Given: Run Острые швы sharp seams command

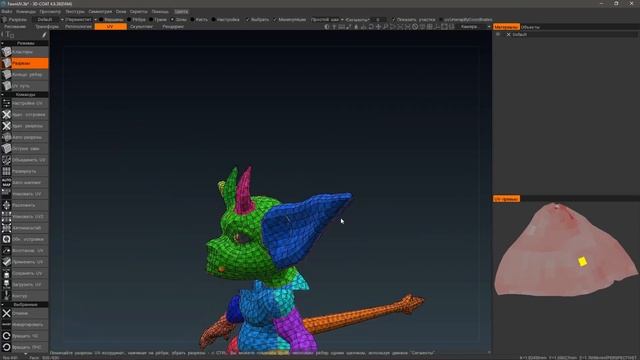Looking at the screenshot, I should click(24, 149).
